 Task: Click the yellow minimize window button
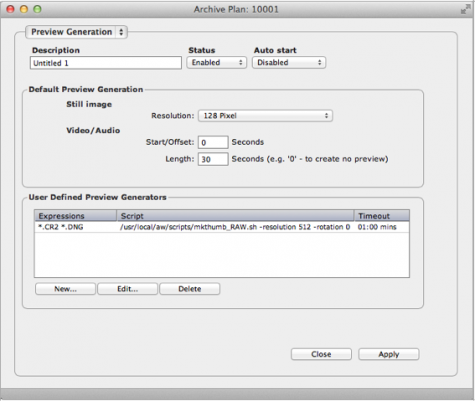[x=24, y=9]
